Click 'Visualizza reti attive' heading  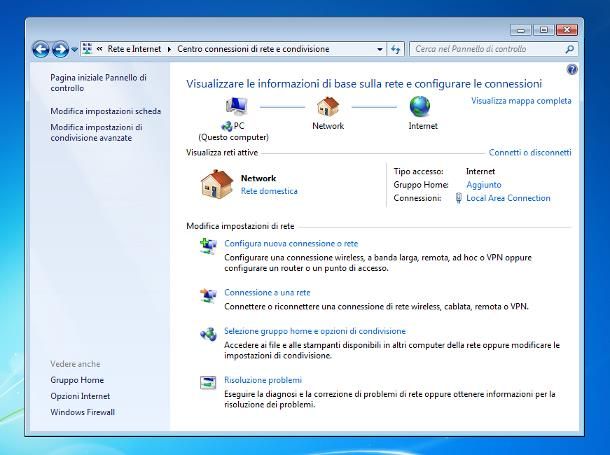click(222, 152)
